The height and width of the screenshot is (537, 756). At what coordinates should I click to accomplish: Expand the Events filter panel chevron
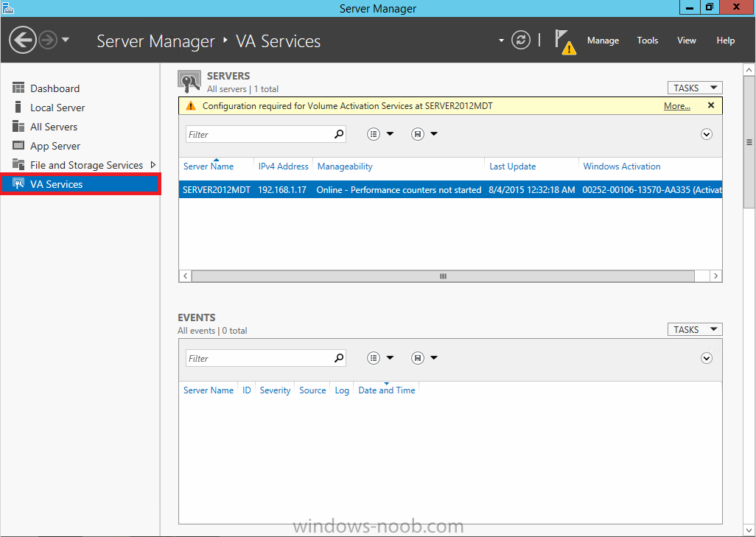click(x=707, y=358)
